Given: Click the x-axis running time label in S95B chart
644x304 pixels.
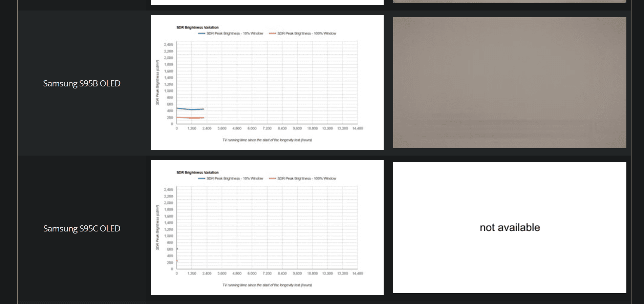Looking at the screenshot, I should 267,140.
